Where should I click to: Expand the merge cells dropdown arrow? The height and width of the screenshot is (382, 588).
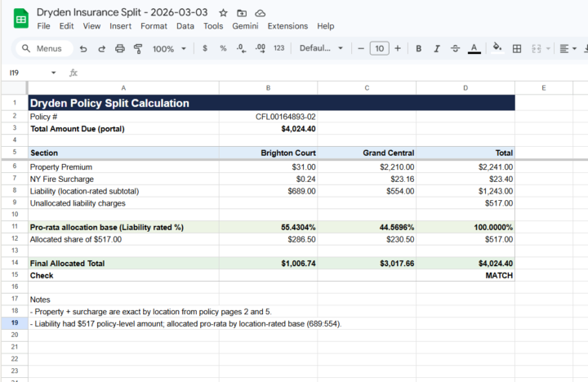pos(548,49)
